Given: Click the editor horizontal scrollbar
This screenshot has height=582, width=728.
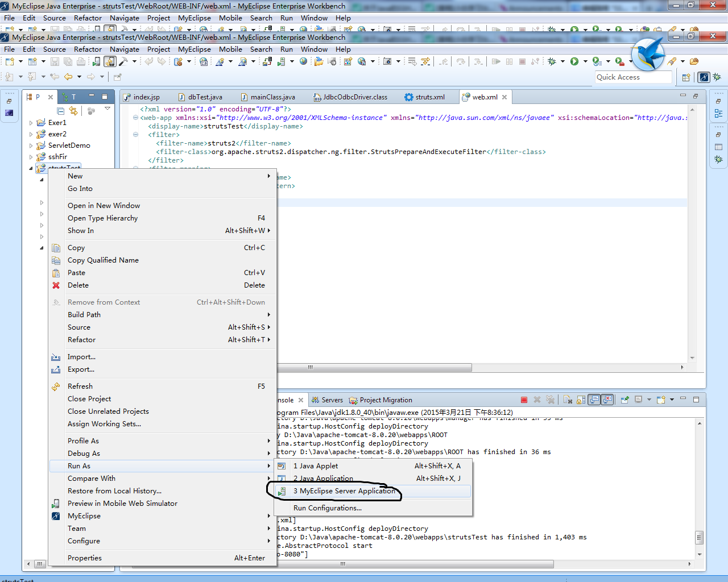Looking at the screenshot, I should pyautogui.click(x=310, y=367).
